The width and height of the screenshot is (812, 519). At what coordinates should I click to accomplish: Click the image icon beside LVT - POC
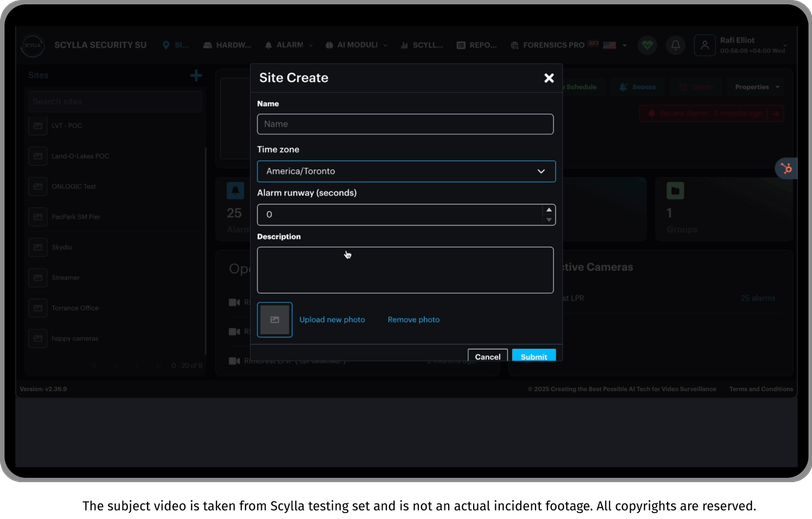coord(38,126)
